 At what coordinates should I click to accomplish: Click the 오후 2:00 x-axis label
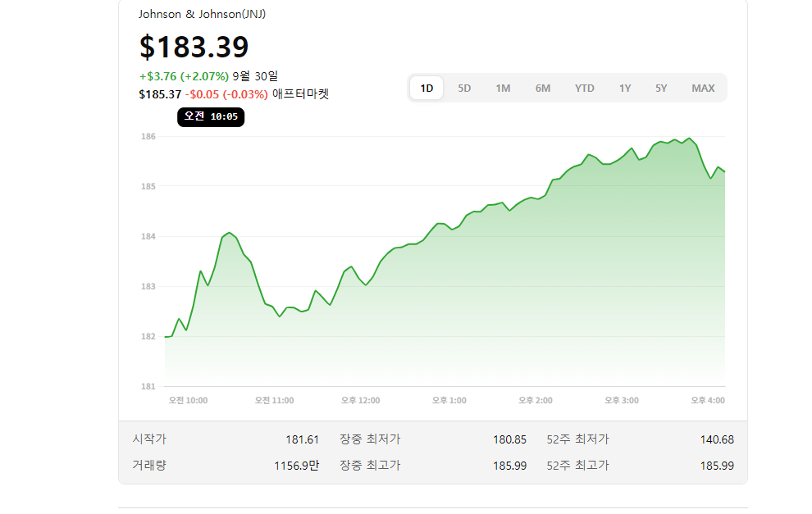pos(536,400)
